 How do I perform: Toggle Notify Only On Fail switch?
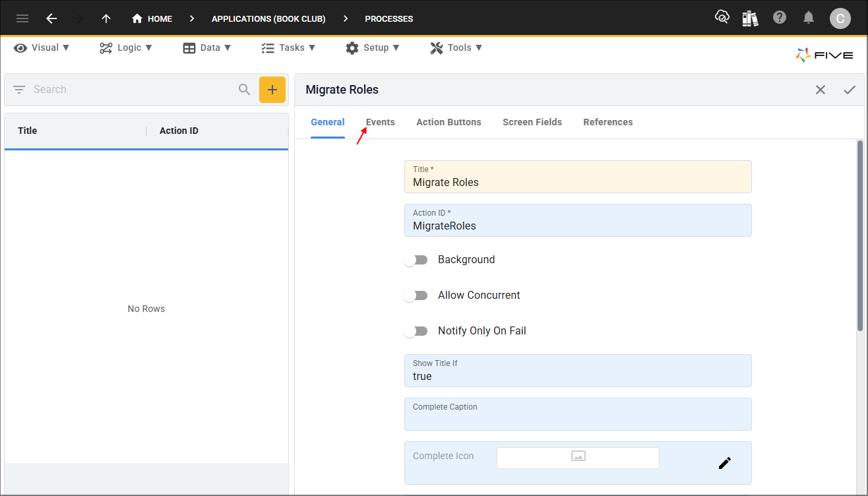click(416, 331)
